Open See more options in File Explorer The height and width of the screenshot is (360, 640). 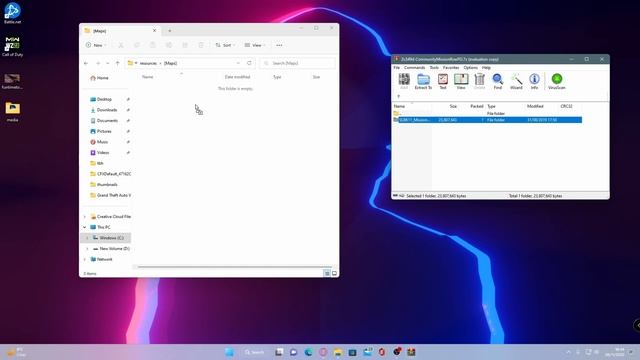(279, 45)
